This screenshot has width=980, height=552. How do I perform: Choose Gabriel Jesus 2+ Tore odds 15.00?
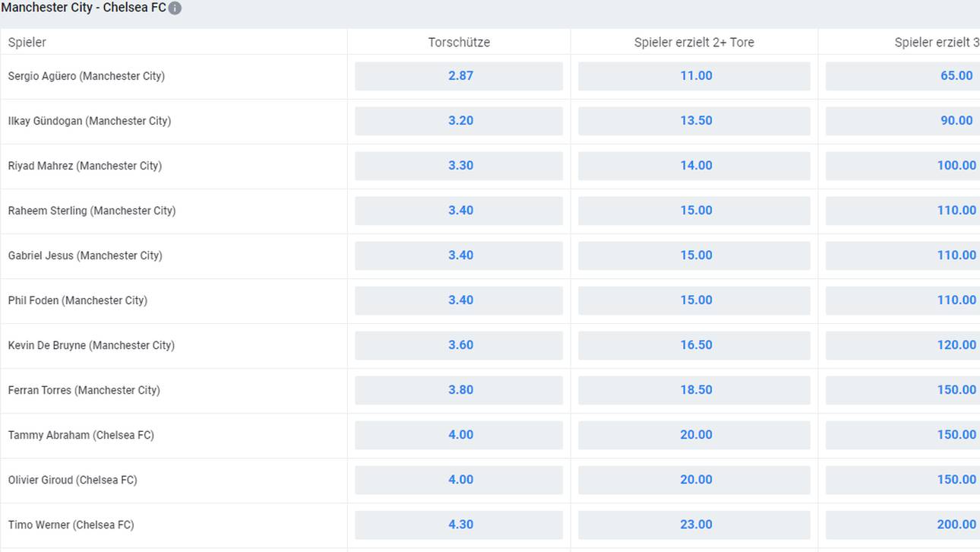(x=694, y=255)
